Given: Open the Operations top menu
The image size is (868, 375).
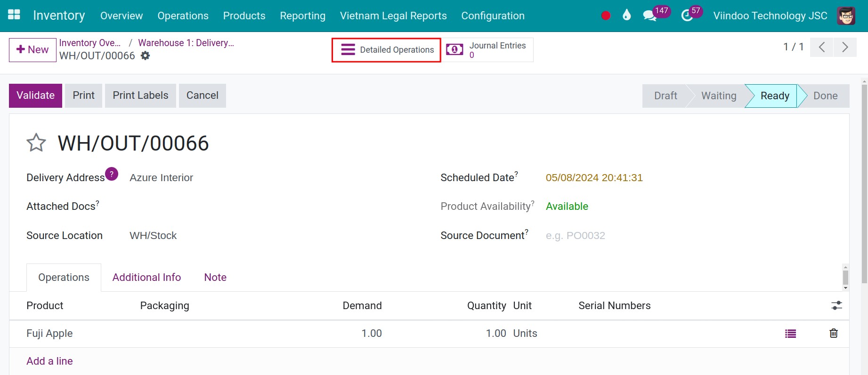Looking at the screenshot, I should click(183, 16).
